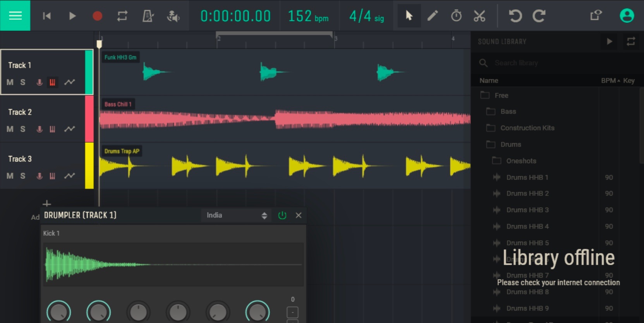Screen dimensions: 644x323
Task: Adjust the first Drumpler knob
Action: [58, 312]
